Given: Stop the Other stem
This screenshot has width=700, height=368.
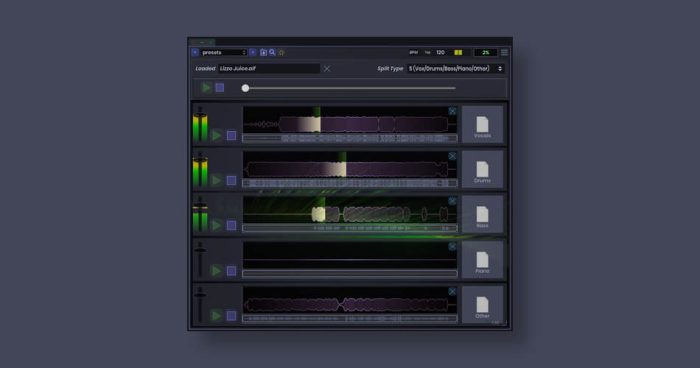Looking at the screenshot, I should point(231,315).
